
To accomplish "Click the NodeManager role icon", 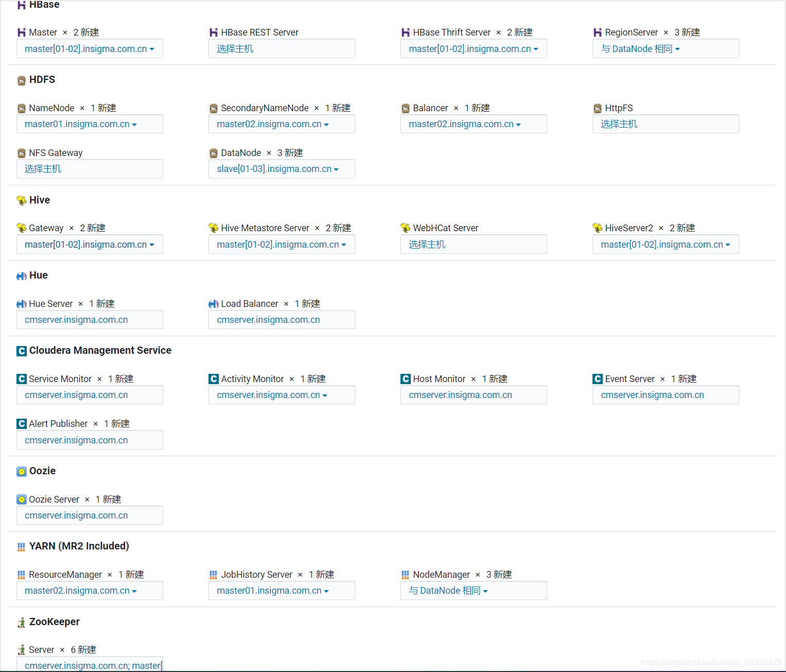I will point(405,575).
